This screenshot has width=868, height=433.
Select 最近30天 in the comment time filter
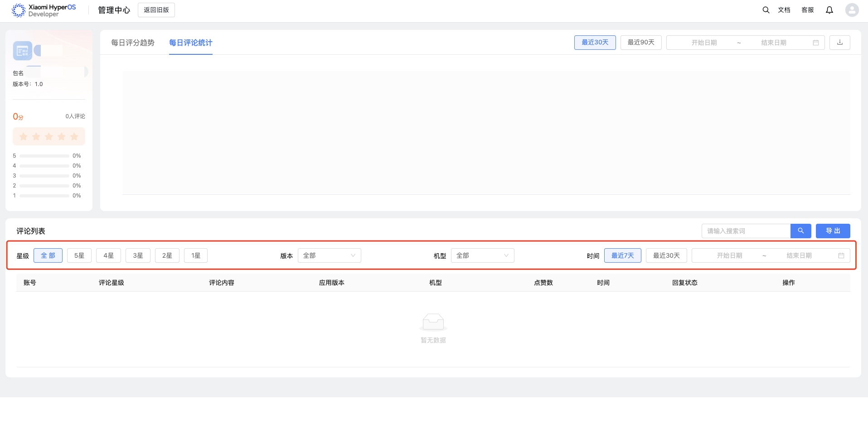click(666, 255)
